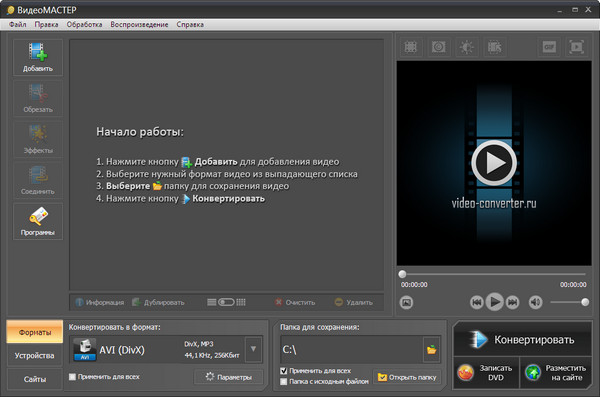Screen dimensions: 600x397
Task: Click the GIF creation icon above preview
Action: (x=549, y=47)
